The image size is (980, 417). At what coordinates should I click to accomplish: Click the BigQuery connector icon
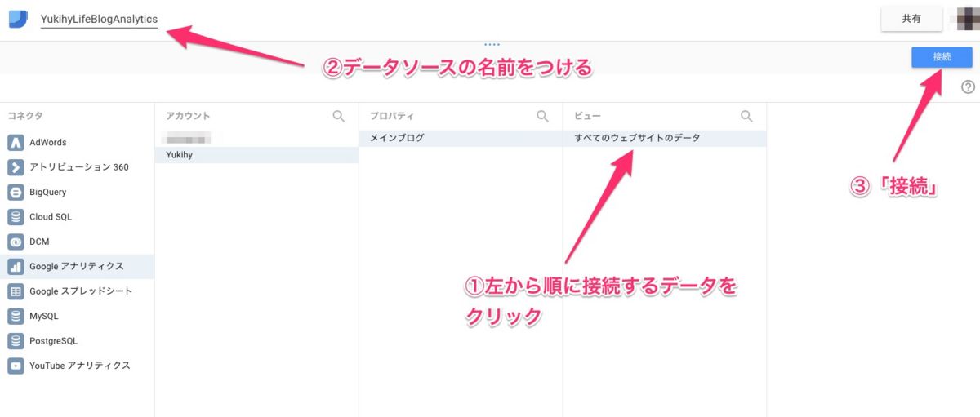click(16, 192)
